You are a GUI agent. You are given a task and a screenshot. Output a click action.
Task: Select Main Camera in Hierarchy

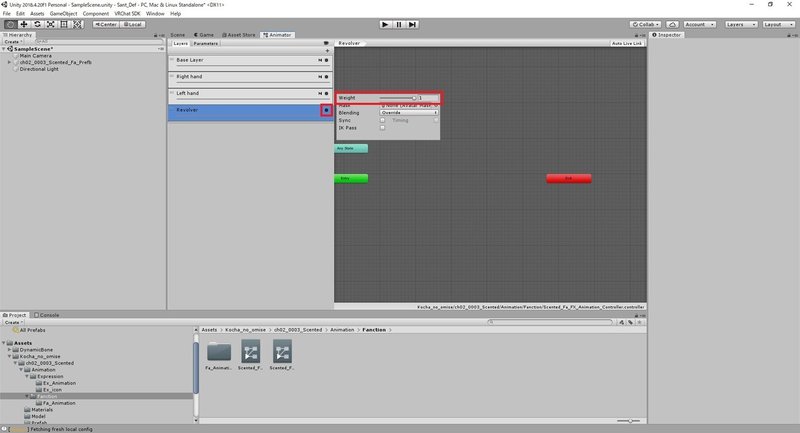click(x=36, y=56)
